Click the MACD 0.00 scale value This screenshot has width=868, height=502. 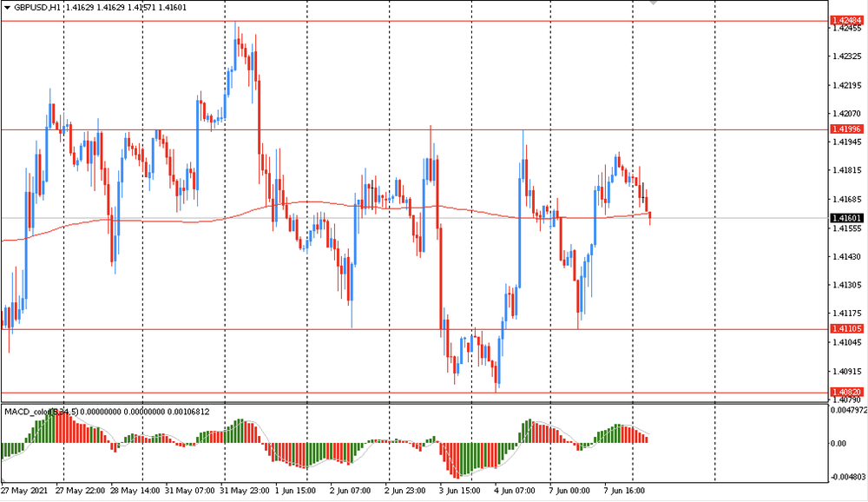click(838, 443)
